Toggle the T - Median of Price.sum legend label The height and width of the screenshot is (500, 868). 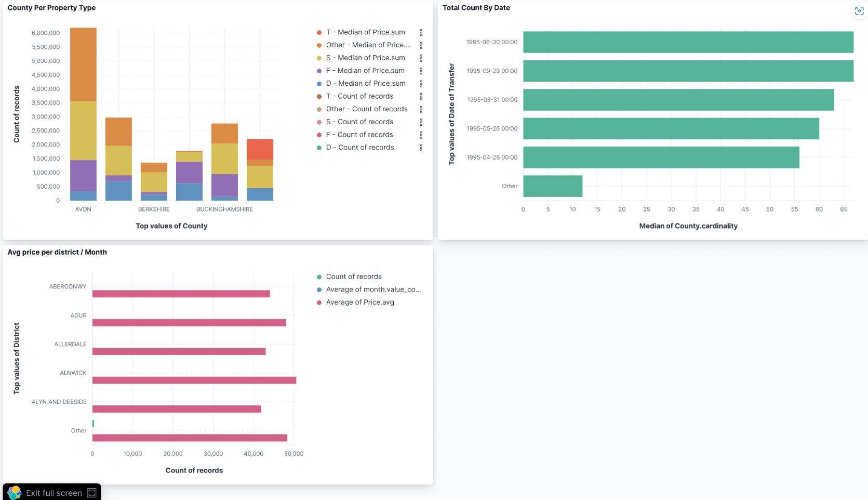(366, 32)
